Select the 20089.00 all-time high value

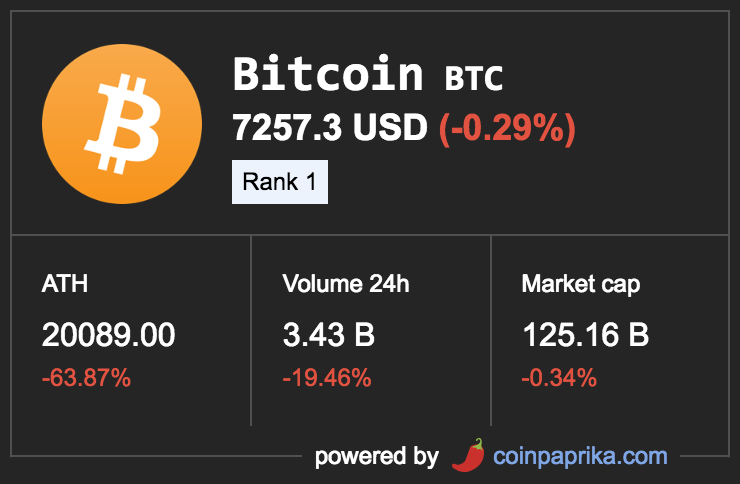coord(108,335)
